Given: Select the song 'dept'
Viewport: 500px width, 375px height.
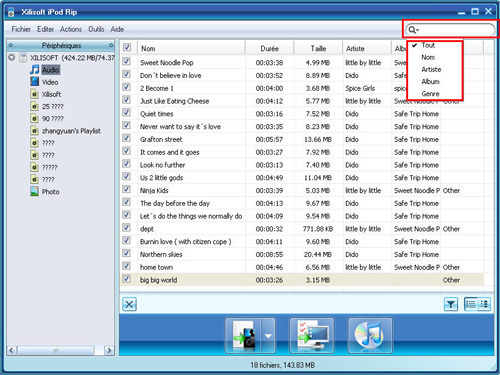Looking at the screenshot, I should coord(147,229).
